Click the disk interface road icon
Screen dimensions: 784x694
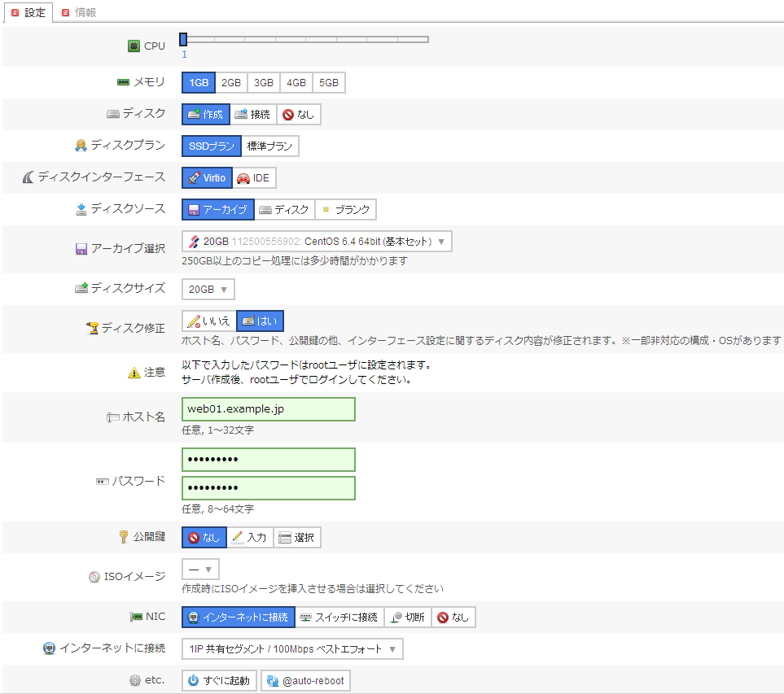28,177
